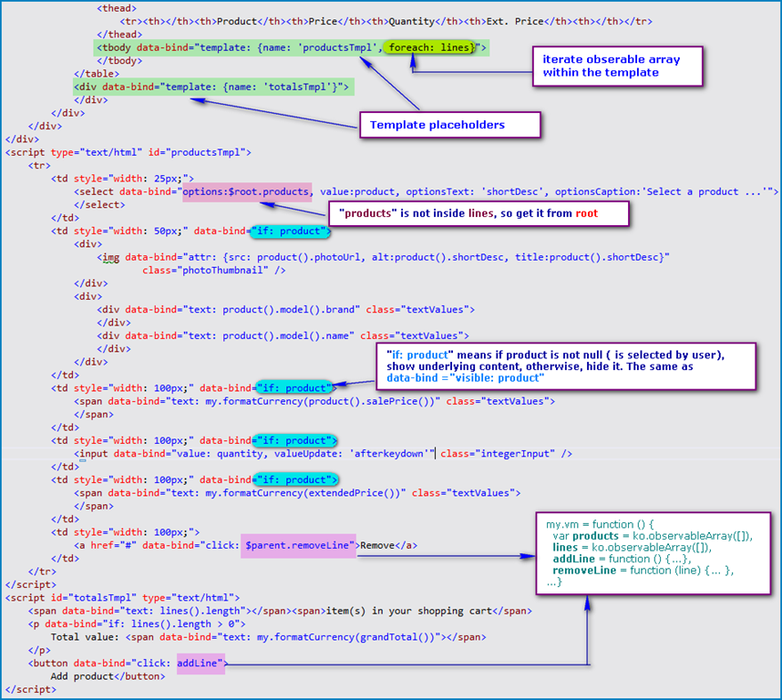The width and height of the screenshot is (782, 700).
Task: Select the my.vm function code box
Action: (649, 554)
